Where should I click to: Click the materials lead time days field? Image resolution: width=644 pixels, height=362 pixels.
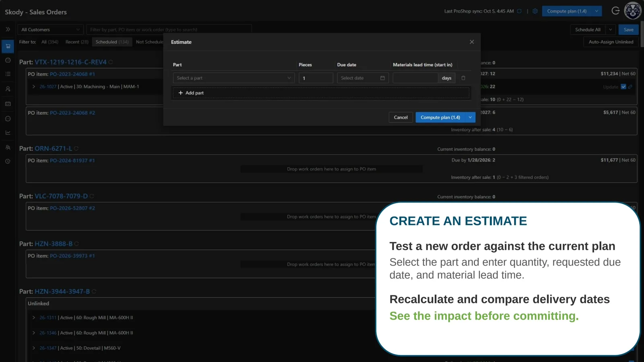point(415,78)
